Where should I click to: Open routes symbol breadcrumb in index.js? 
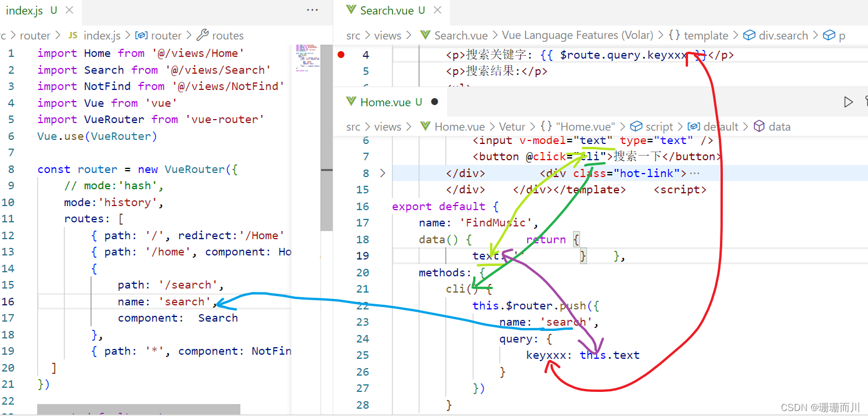pos(228,35)
